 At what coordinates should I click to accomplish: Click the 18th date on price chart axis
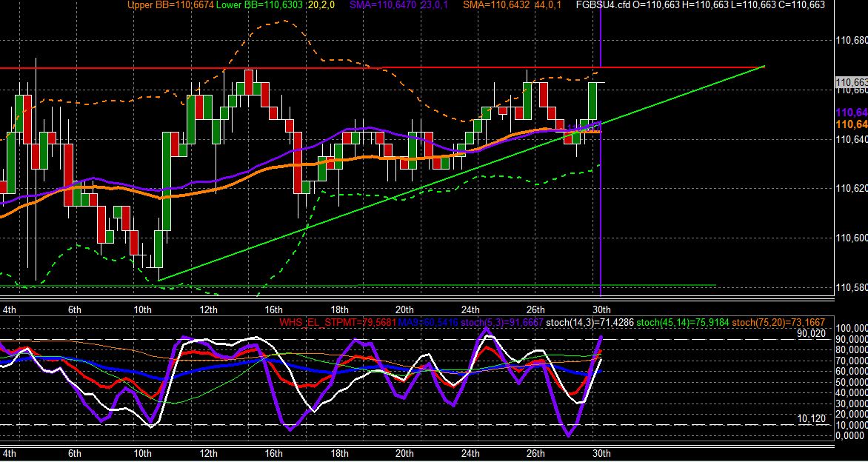[x=339, y=309]
